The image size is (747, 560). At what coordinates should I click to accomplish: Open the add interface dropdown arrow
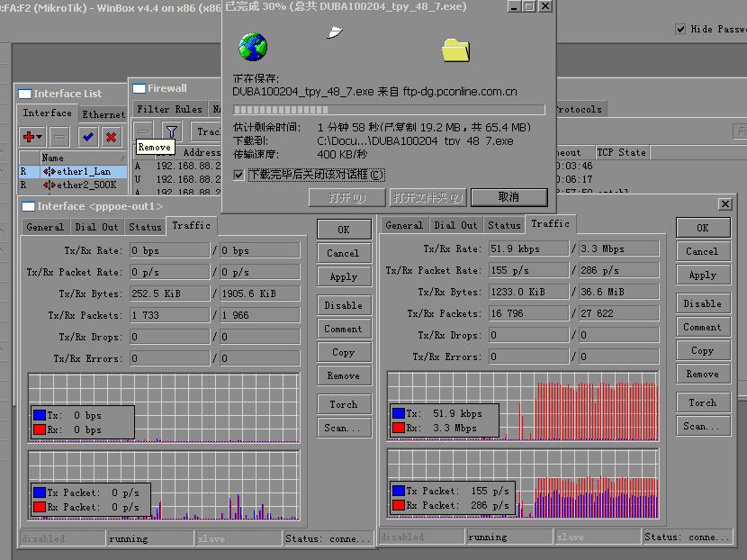[x=39, y=137]
